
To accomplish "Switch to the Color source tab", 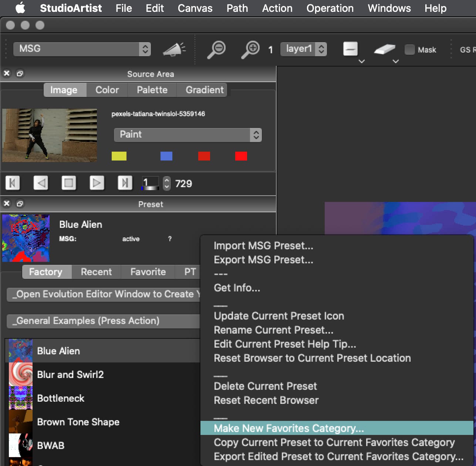I will 107,90.
